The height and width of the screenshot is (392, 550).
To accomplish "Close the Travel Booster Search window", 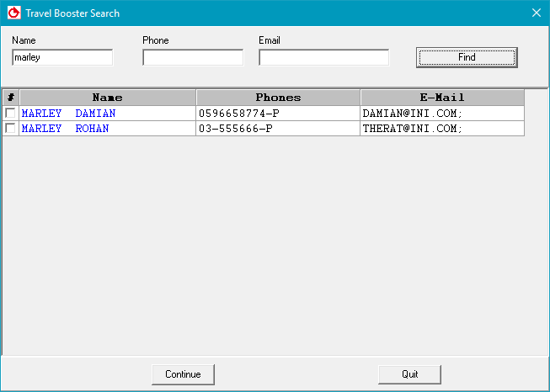I will [536, 13].
